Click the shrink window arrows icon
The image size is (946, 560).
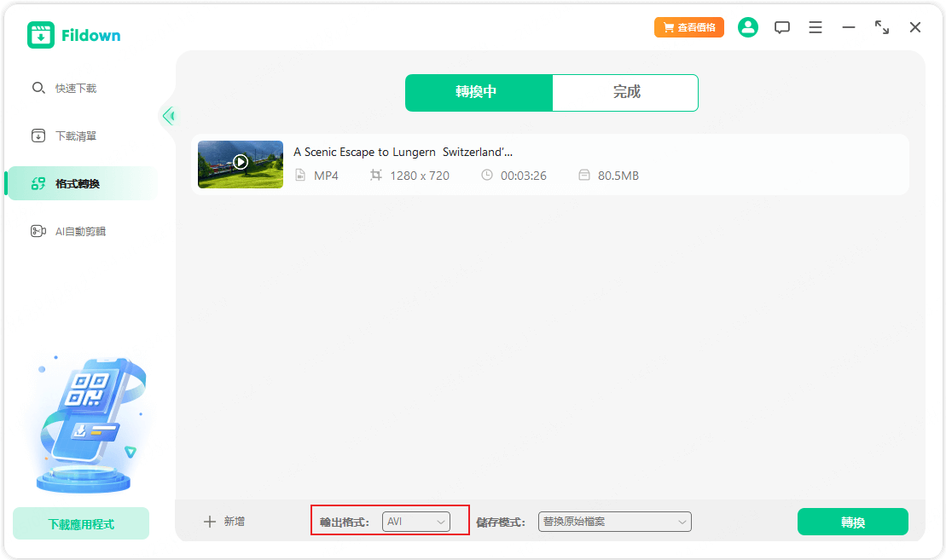(x=882, y=27)
